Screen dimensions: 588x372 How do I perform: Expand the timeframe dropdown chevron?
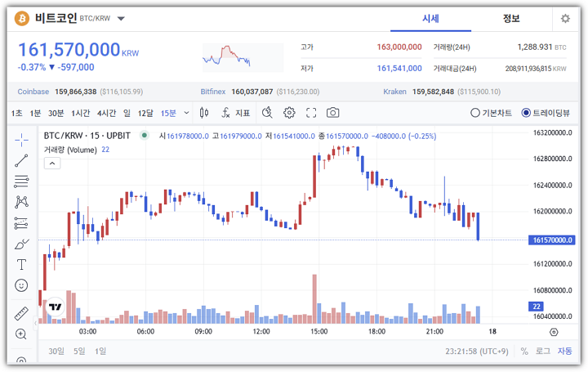[x=186, y=113]
